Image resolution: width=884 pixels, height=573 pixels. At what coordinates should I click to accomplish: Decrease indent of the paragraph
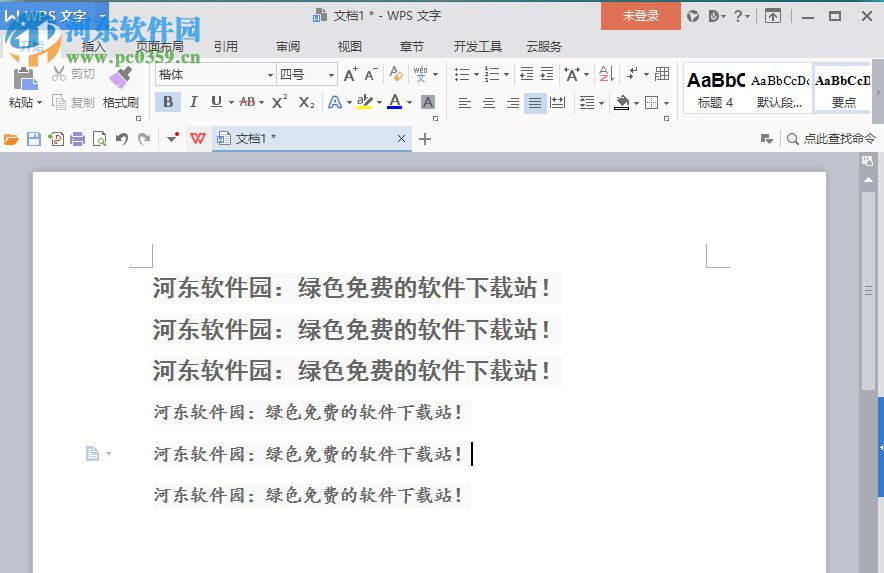pos(527,74)
